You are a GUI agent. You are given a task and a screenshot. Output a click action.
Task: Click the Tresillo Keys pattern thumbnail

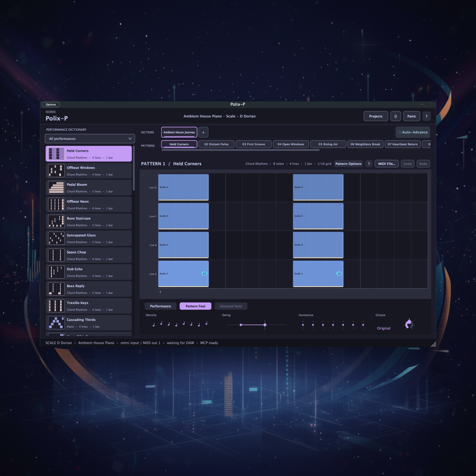click(56, 306)
